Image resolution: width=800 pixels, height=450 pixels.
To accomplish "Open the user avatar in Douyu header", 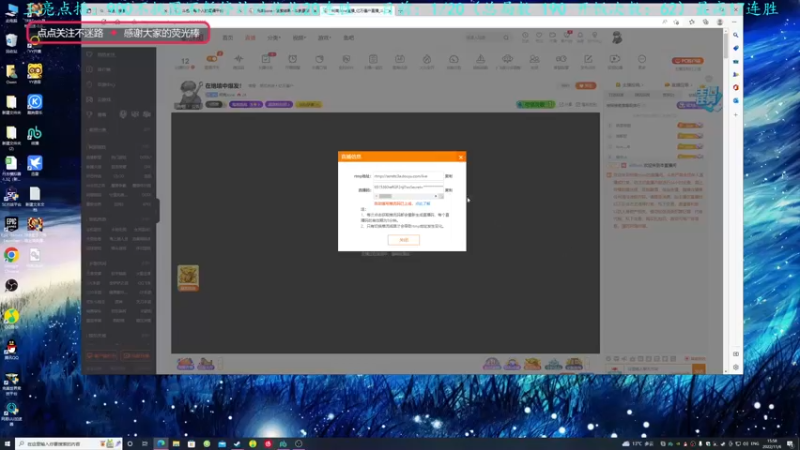I will click(617, 37).
